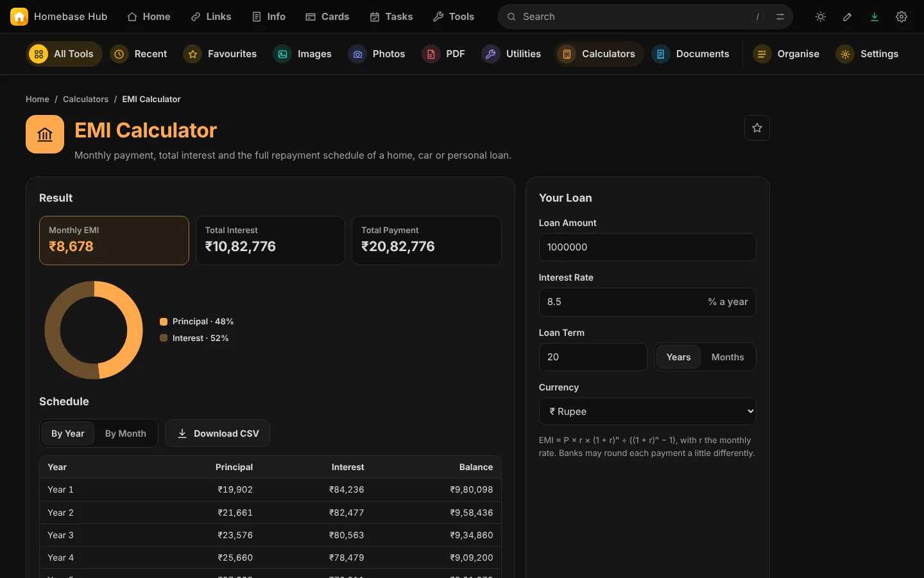This screenshot has height=578, width=924.
Task: Show schedule By Year
Action: pos(68,433)
